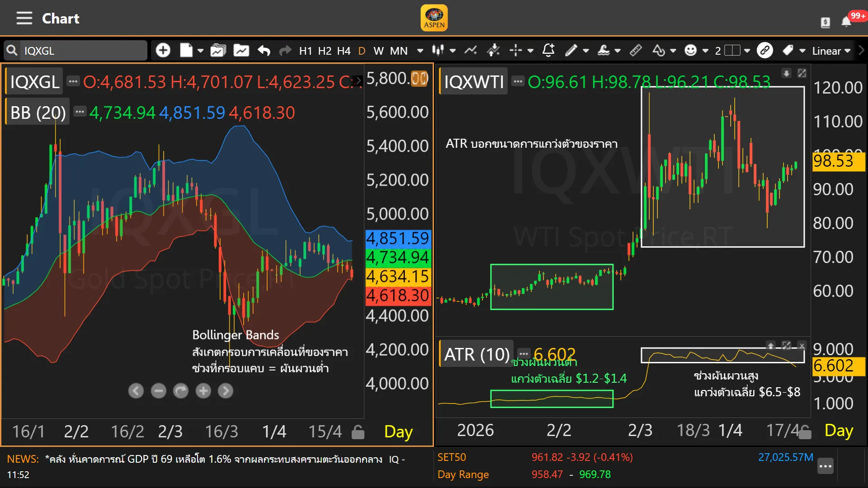This screenshot has height=488, width=868.
Task: Toggle the chart link icon
Action: pos(765,50)
